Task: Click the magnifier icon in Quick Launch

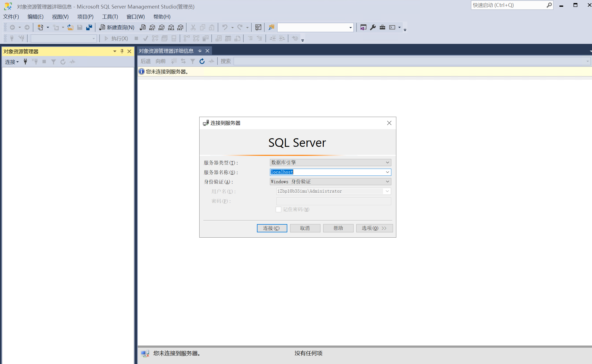Action: 549,5
